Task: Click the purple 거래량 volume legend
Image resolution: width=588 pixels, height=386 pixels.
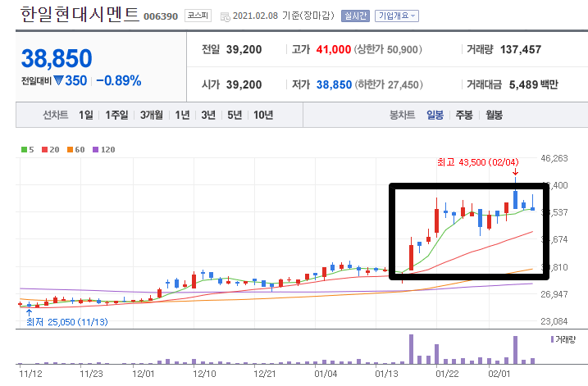Action: tap(563, 339)
